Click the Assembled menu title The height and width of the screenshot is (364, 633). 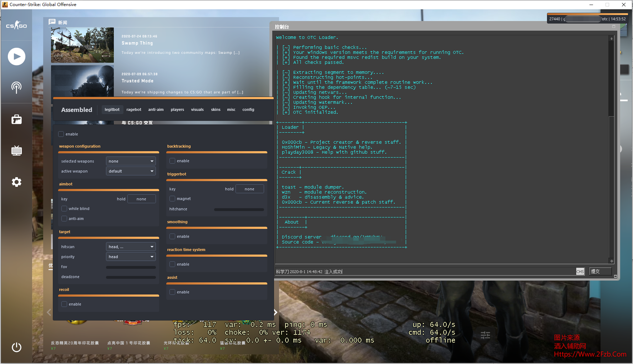77,110
